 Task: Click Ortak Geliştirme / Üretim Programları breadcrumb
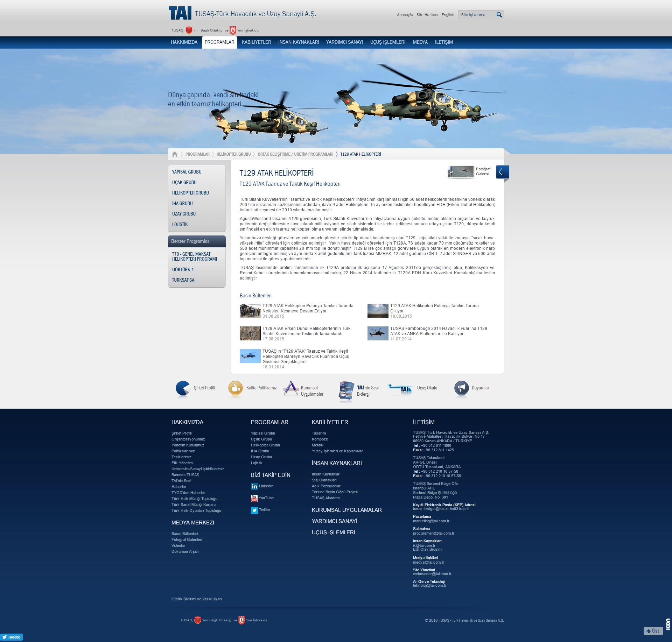[295, 154]
